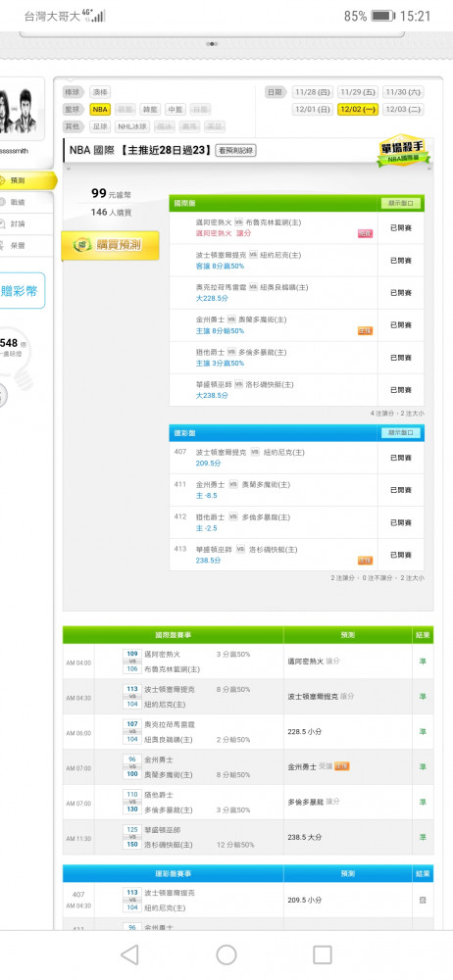Select the 中籃 league tab
Viewport: 453px width, 980px height.
click(176, 110)
